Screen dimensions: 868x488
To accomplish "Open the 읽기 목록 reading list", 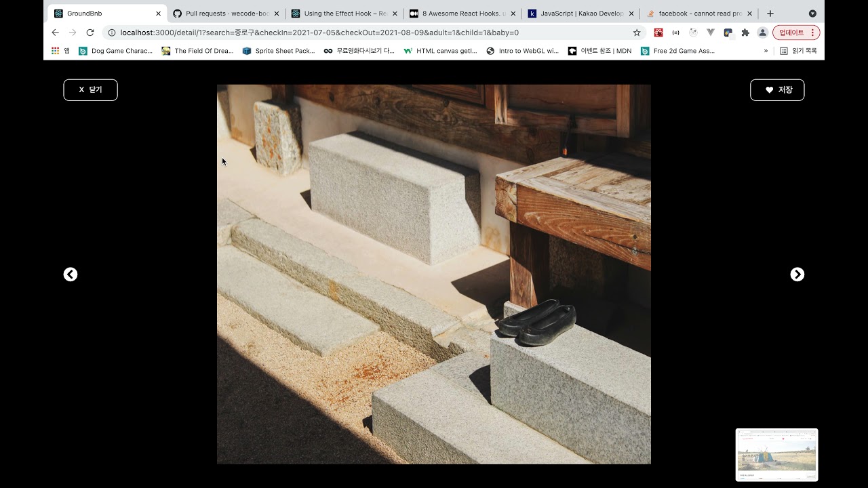I will [798, 51].
